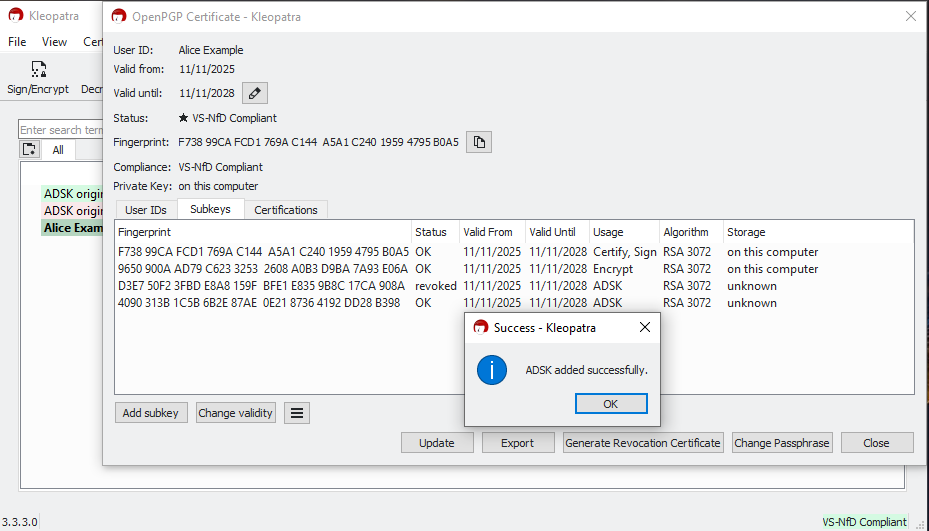Sort by the Usage column header
The image size is (929, 531).
(624, 232)
